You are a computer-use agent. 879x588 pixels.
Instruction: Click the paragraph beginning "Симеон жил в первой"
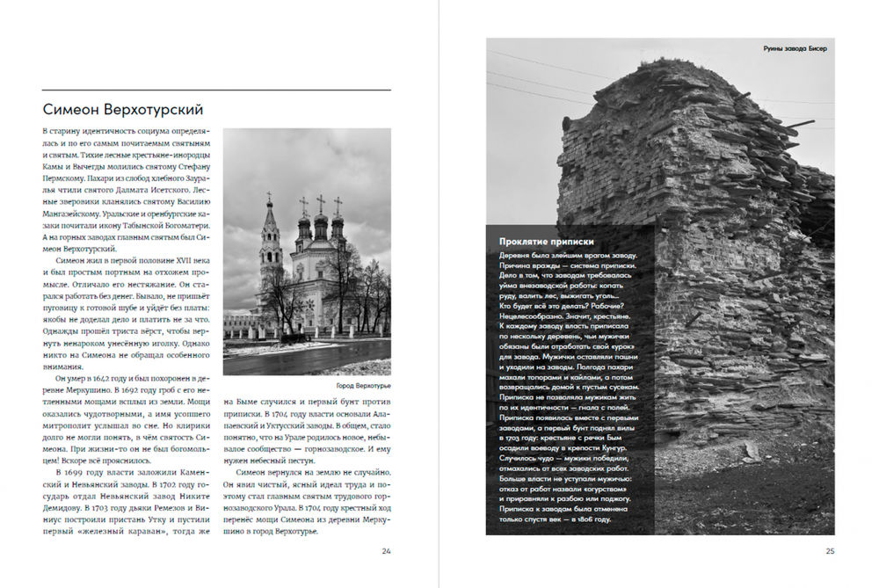pos(127,317)
